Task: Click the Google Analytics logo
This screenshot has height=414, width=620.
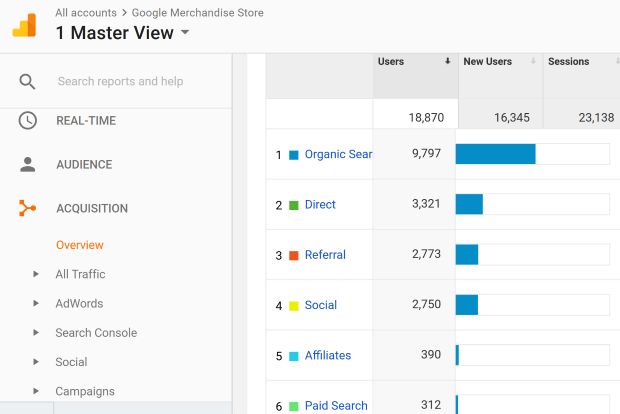Action: [x=25, y=25]
